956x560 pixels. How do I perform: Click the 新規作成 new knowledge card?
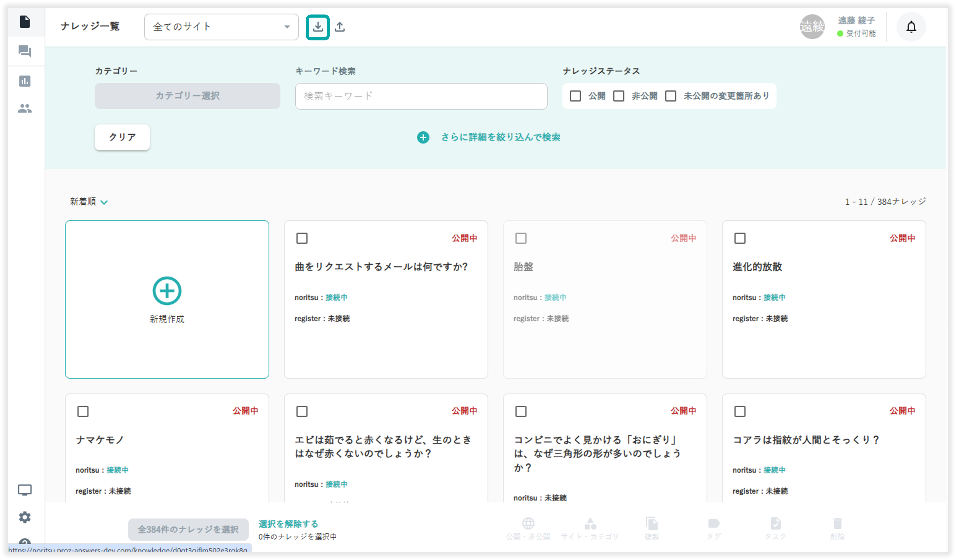pos(167,299)
